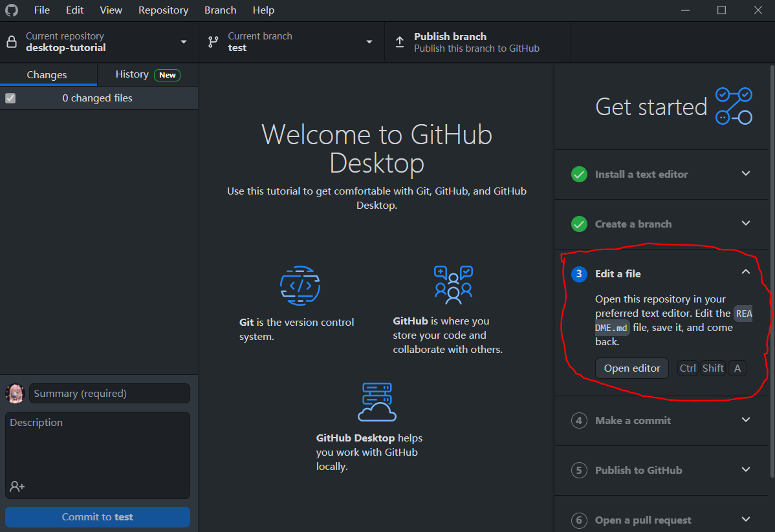
Task: Click the step 6 number circle
Action: [579, 520]
